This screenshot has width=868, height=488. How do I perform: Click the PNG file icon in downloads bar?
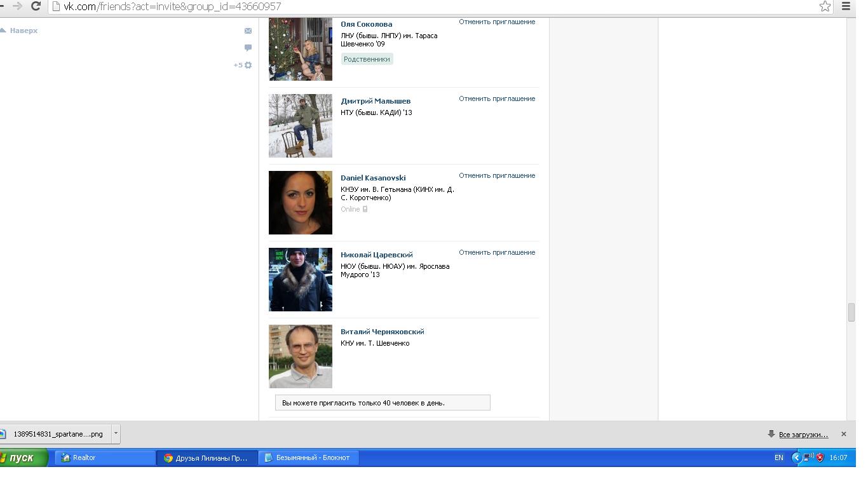(x=3, y=434)
